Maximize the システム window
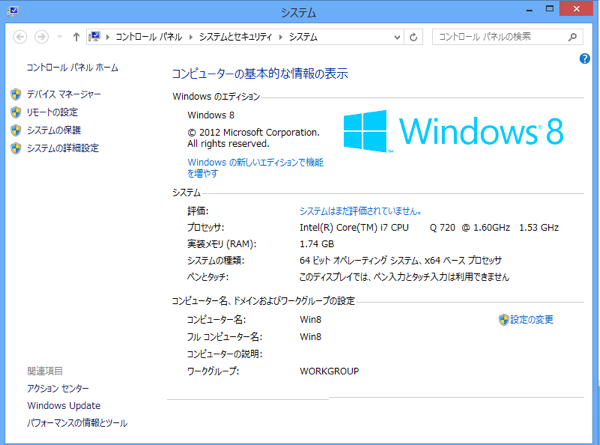 click(x=549, y=9)
